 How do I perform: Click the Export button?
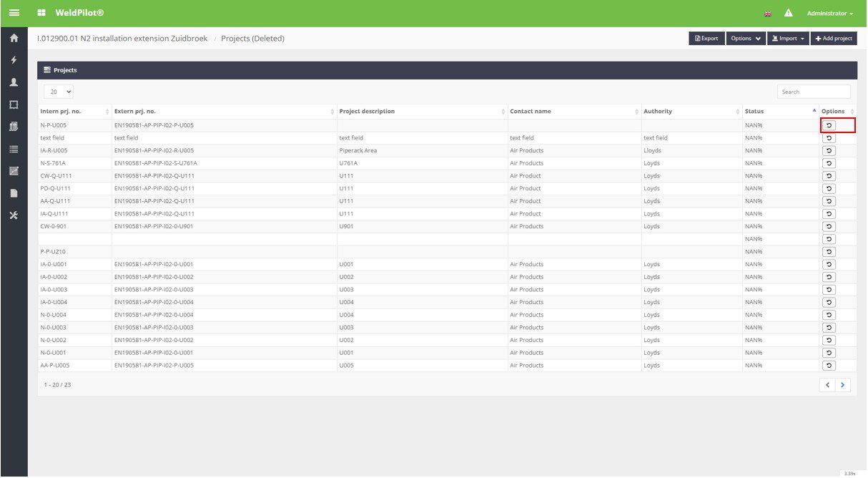[x=706, y=39]
